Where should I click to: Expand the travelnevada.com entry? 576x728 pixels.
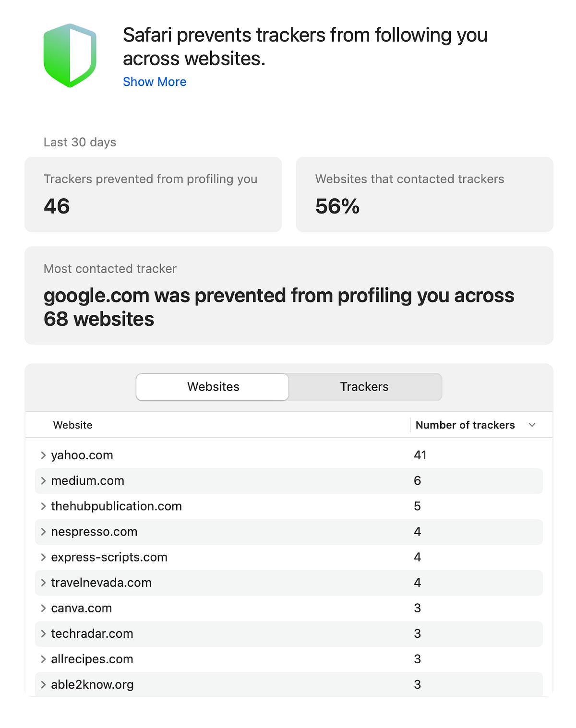pyautogui.click(x=42, y=583)
